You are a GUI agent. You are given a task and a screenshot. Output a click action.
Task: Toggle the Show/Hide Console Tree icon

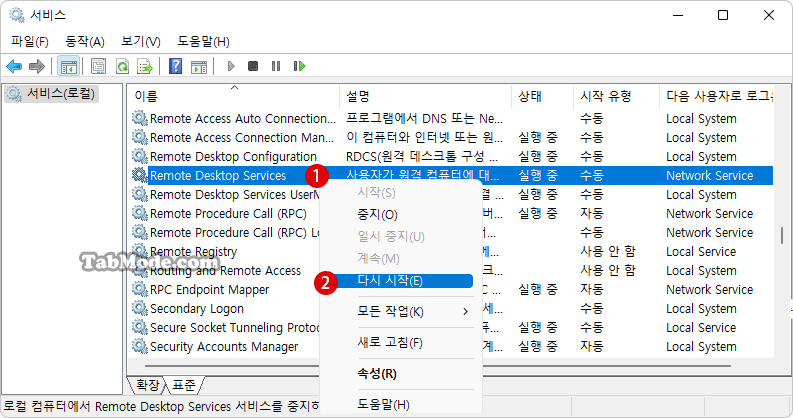(x=68, y=66)
